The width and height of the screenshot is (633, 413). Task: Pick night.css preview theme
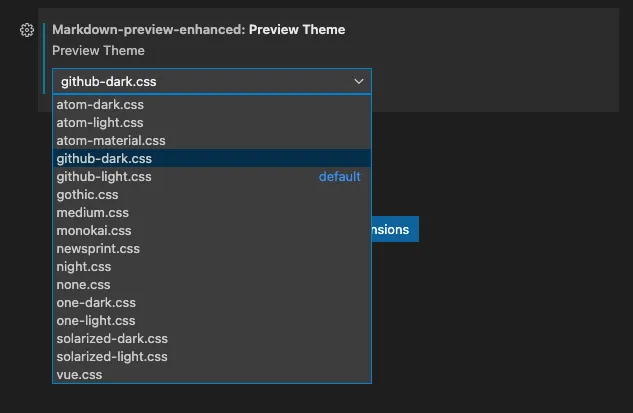(84, 266)
